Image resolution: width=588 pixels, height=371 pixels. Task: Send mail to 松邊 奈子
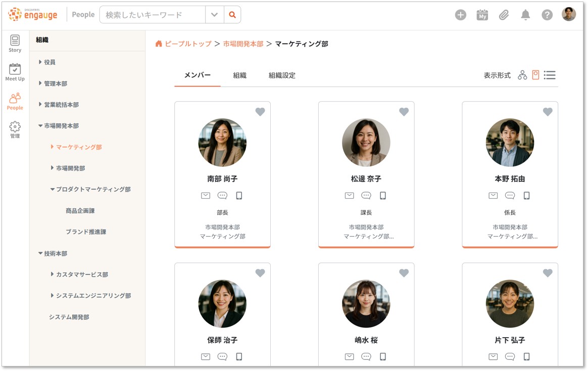coord(349,196)
